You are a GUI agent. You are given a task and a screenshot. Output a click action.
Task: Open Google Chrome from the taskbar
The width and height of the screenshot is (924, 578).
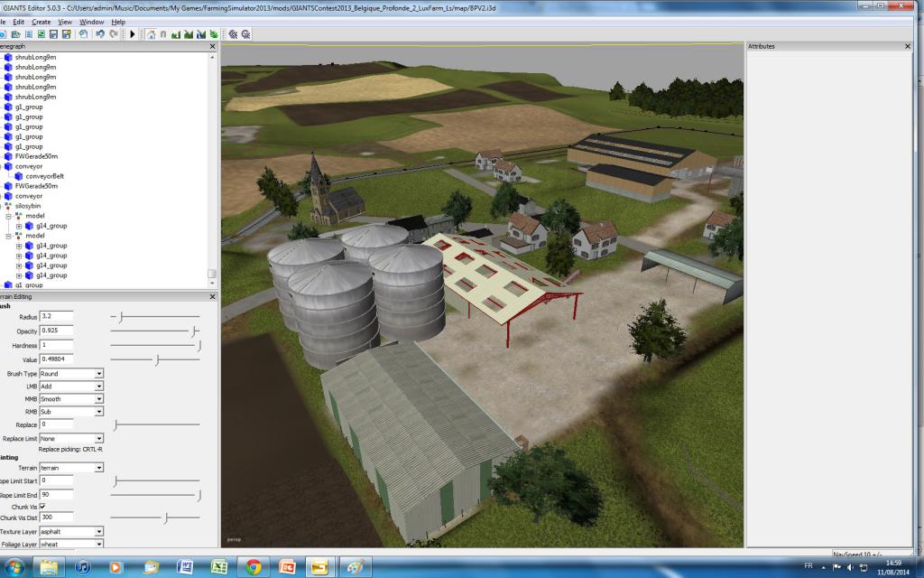[254, 567]
